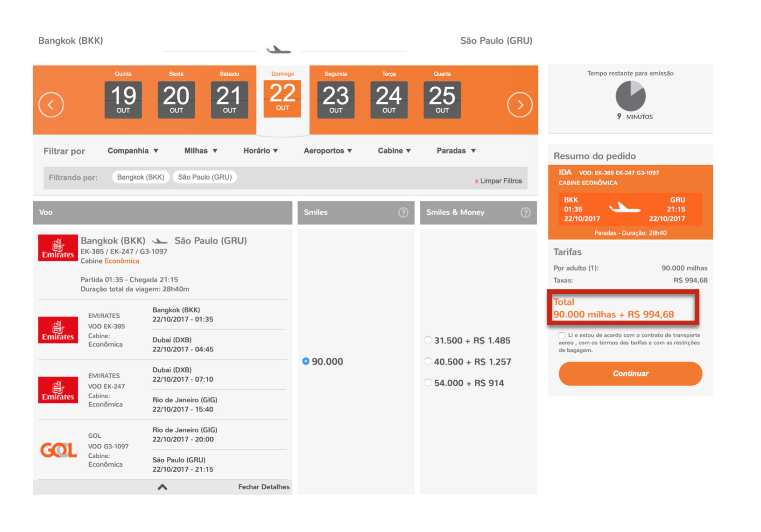Accept the transport contract terms checkbox
Screen dimensions: 761x532
coord(562,336)
